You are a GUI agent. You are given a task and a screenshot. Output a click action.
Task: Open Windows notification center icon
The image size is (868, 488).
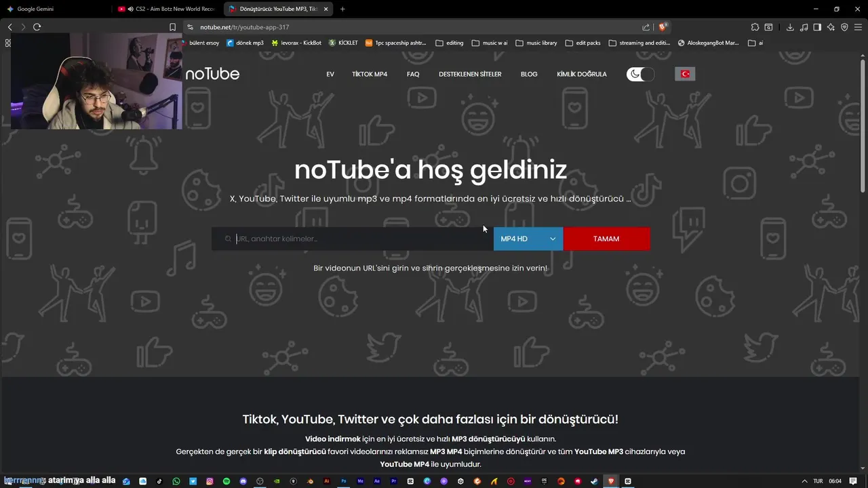point(853,481)
